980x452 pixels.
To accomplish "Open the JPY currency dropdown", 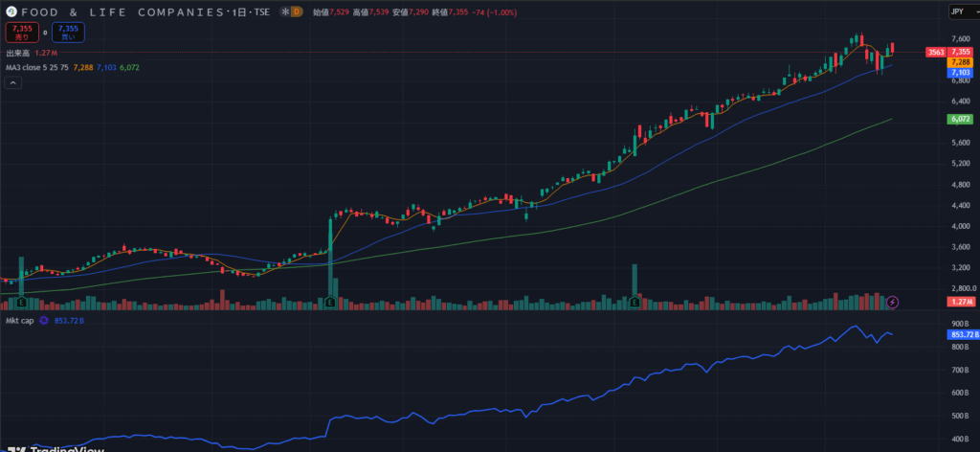I will click(964, 11).
